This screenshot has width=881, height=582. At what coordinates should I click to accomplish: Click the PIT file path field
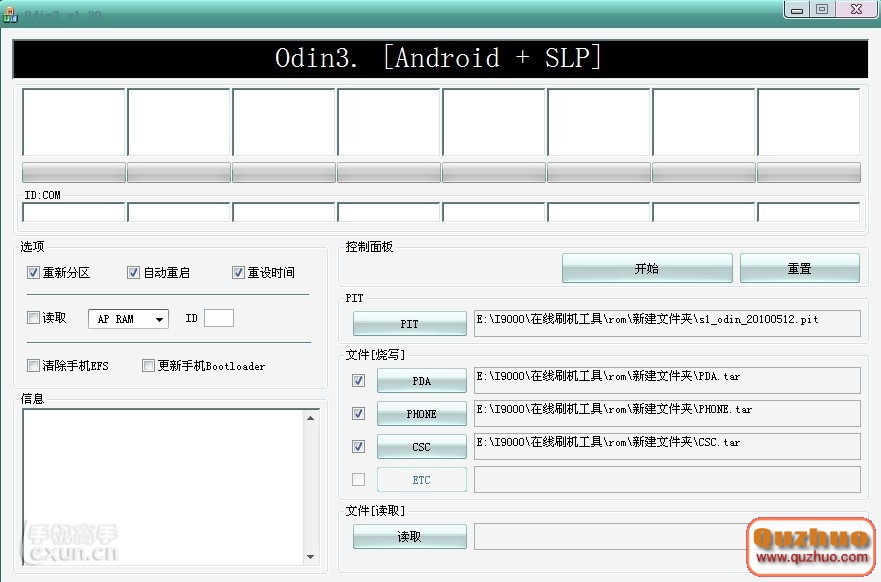pyautogui.click(x=666, y=322)
